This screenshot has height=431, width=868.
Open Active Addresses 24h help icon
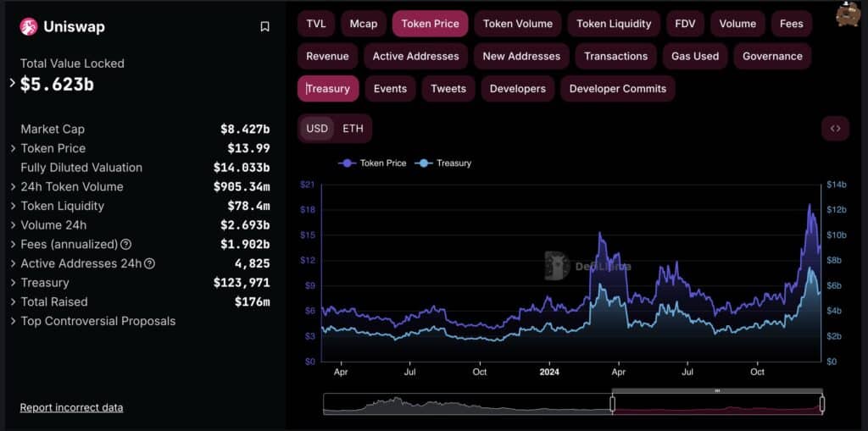coord(149,263)
